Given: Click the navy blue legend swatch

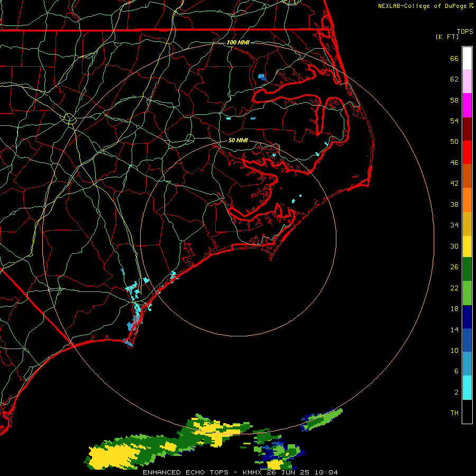Looking at the screenshot, I should [467, 317].
